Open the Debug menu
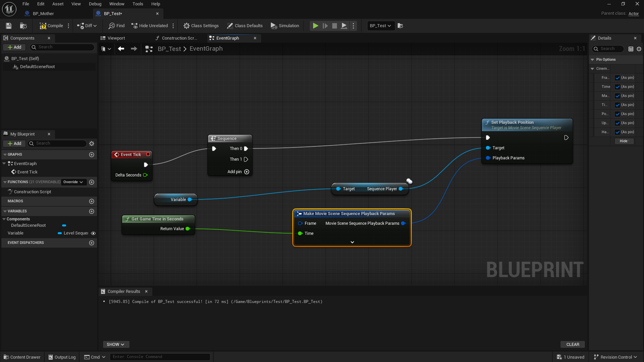The width and height of the screenshot is (644, 362). point(95,4)
